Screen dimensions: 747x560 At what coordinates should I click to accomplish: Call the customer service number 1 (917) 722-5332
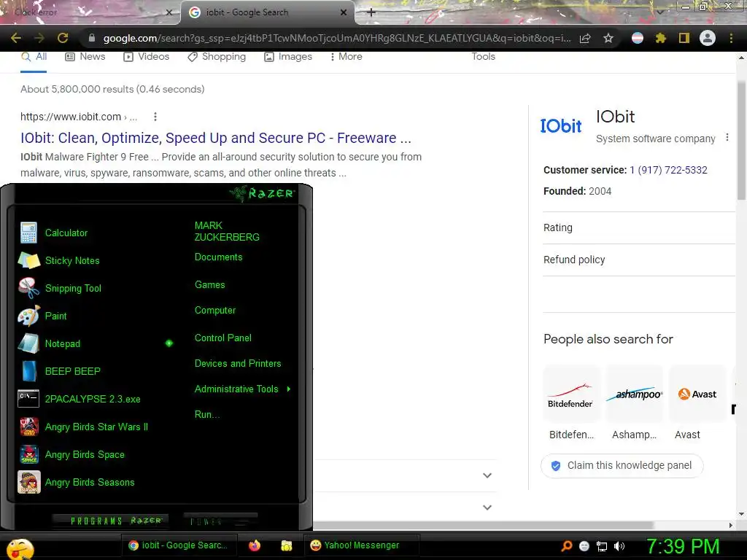tap(668, 170)
